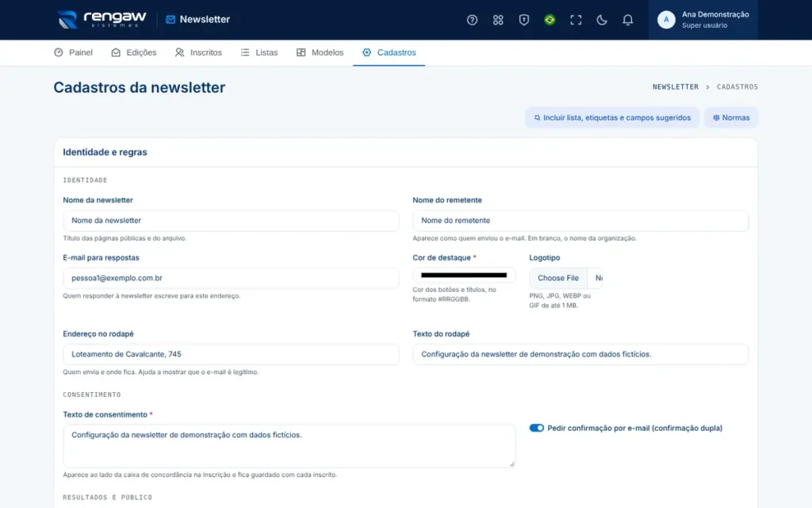Open the Ana Demonstração user menu
The width and height of the screenshot is (812, 508).
(703, 20)
